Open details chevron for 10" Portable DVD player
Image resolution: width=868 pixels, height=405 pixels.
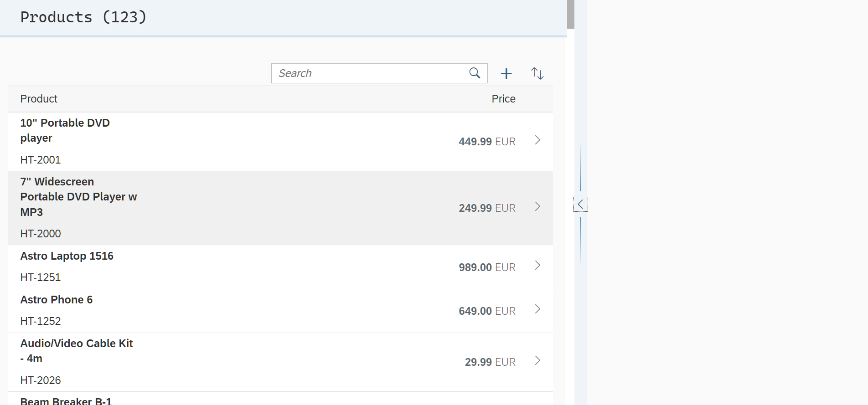coord(537,140)
